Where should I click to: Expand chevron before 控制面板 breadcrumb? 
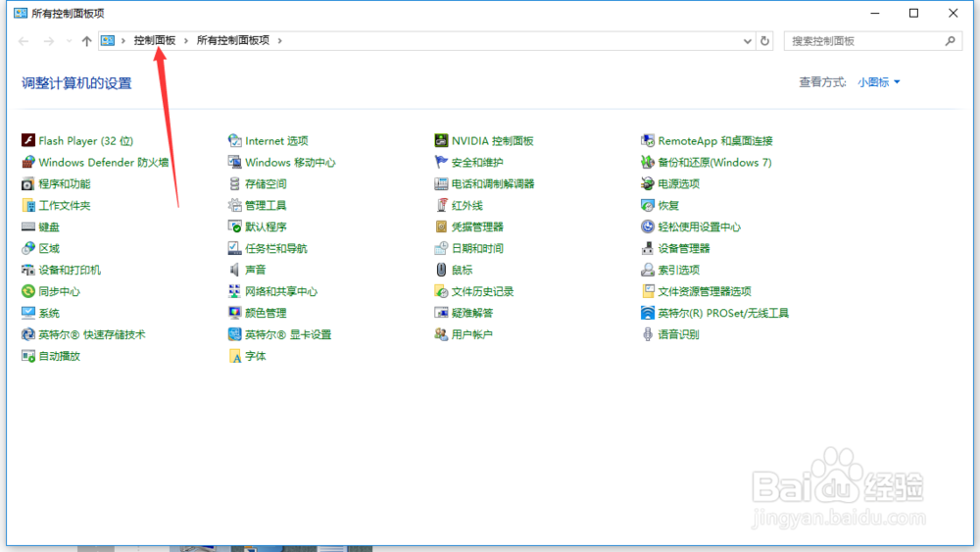click(123, 40)
